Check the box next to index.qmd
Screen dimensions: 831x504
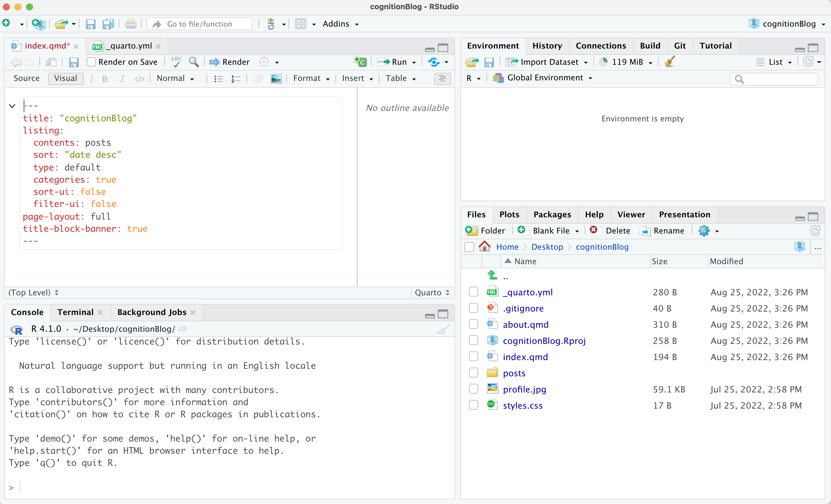[x=474, y=357]
